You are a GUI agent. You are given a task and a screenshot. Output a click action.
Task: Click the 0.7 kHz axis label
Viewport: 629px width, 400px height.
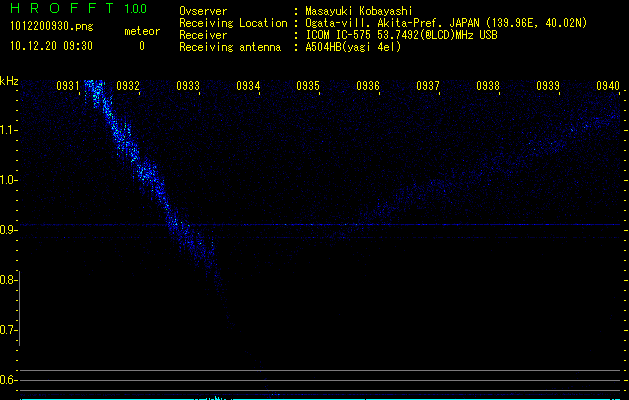click(x=8, y=330)
